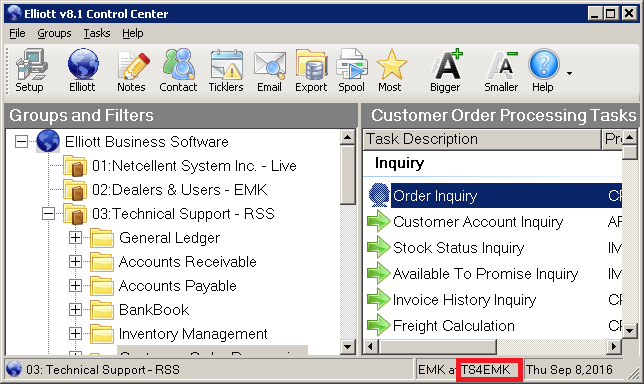The width and height of the screenshot is (644, 384).
Task: Select 02:Dealers & Users - EMK
Action: click(x=179, y=190)
